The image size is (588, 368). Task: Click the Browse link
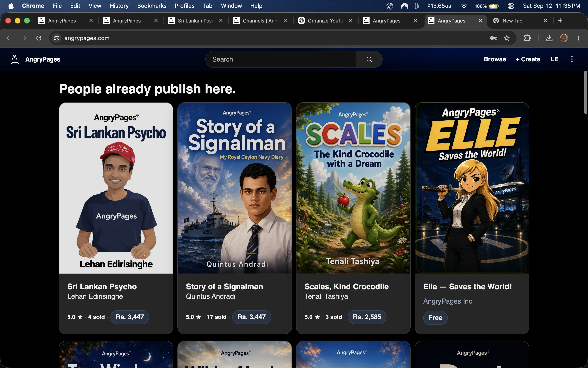click(x=495, y=59)
